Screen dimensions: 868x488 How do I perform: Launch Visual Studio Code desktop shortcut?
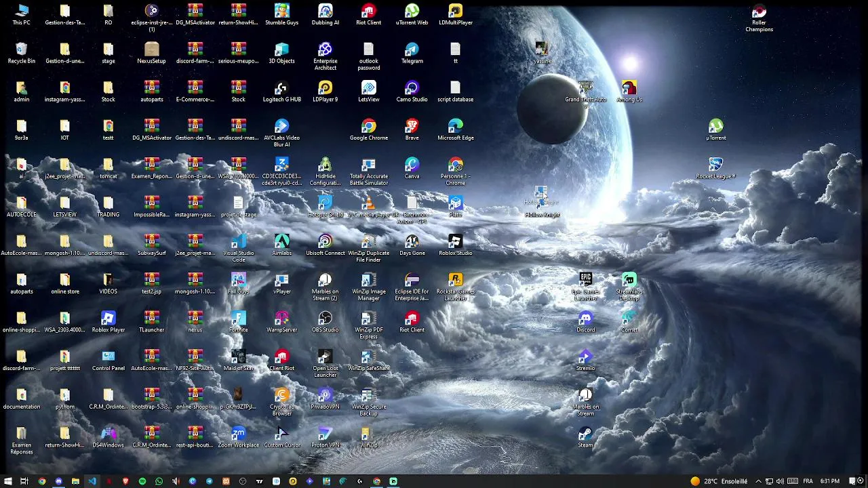(x=238, y=248)
